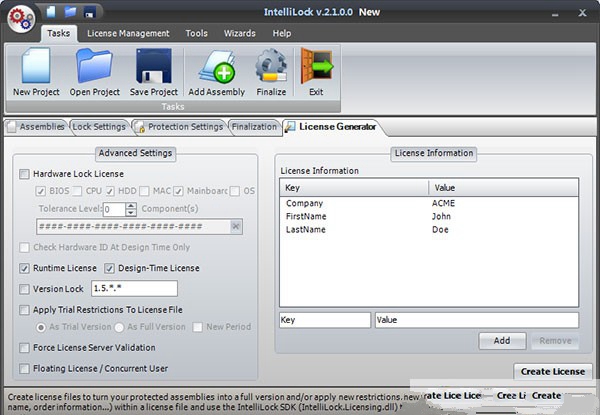Toggle the Mainboard checkbox
600x415 pixels.
(x=178, y=191)
